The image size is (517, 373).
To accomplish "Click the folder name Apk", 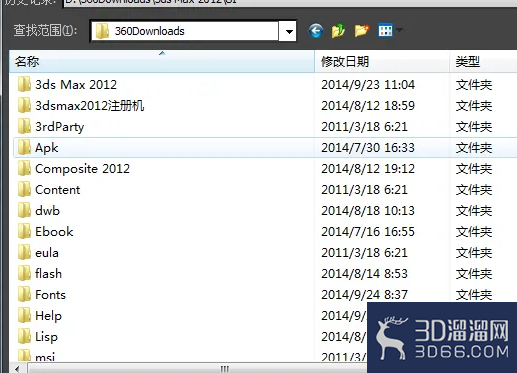I will click(x=47, y=148).
